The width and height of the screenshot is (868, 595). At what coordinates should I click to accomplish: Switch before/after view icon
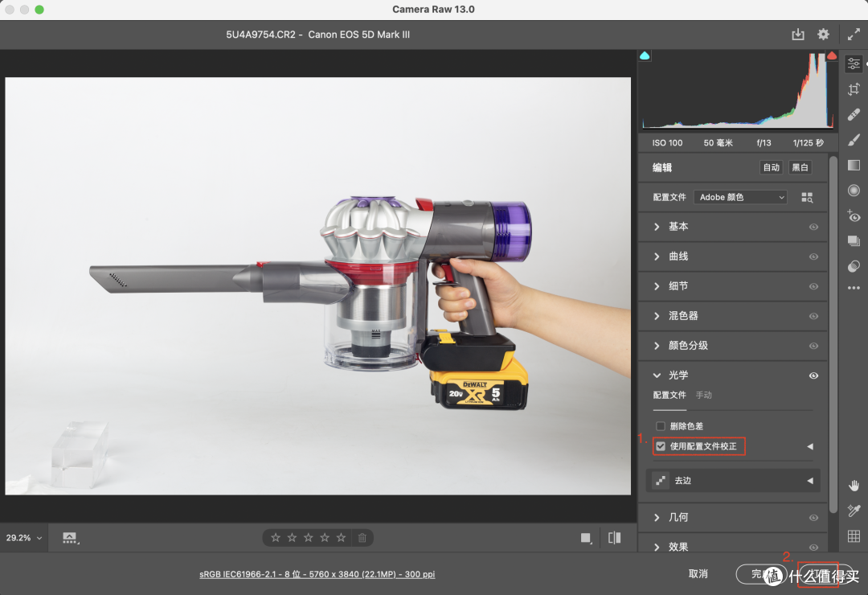[x=615, y=537]
